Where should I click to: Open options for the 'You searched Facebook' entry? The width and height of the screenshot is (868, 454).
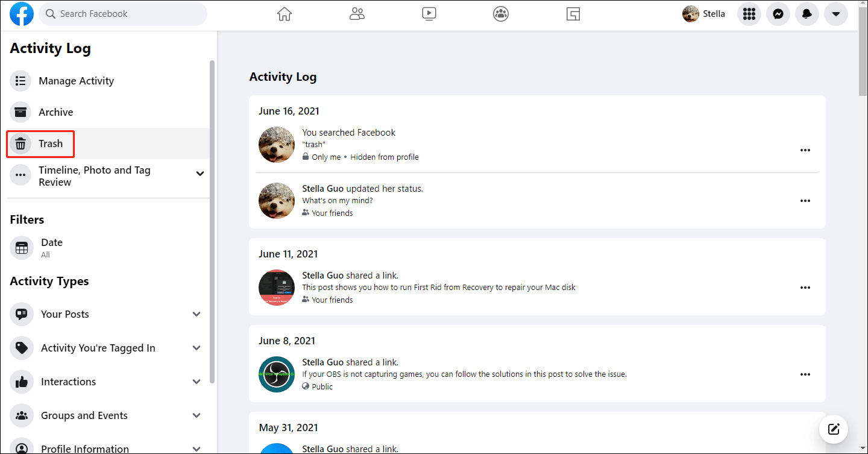(x=805, y=150)
